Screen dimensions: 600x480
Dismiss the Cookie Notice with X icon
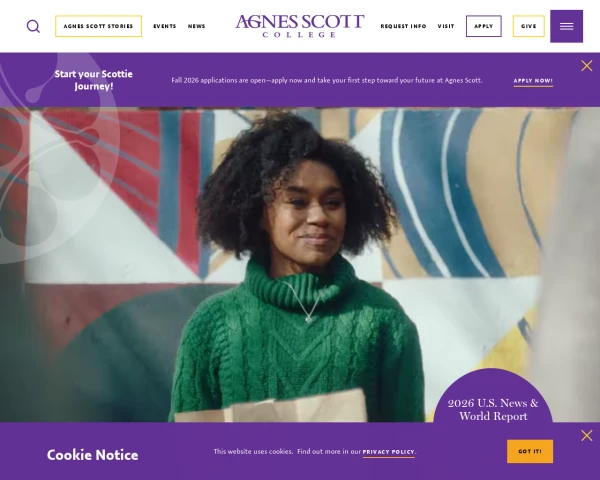[x=586, y=436]
